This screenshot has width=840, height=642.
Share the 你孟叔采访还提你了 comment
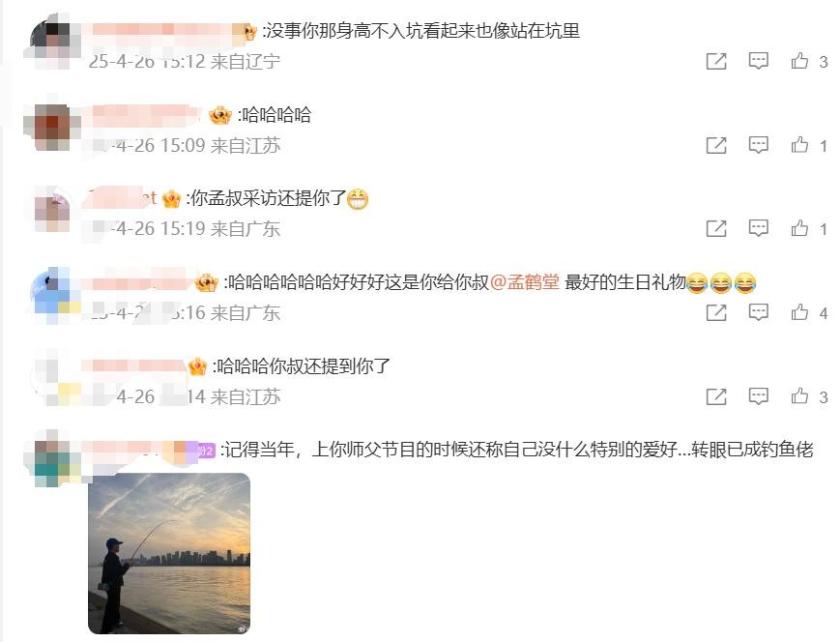(x=716, y=229)
